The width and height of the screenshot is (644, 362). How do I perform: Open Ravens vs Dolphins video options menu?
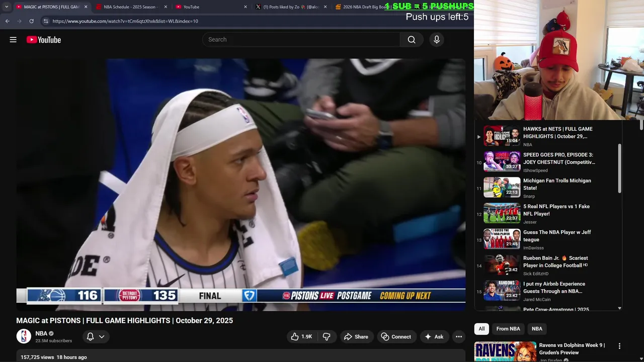coord(619,346)
